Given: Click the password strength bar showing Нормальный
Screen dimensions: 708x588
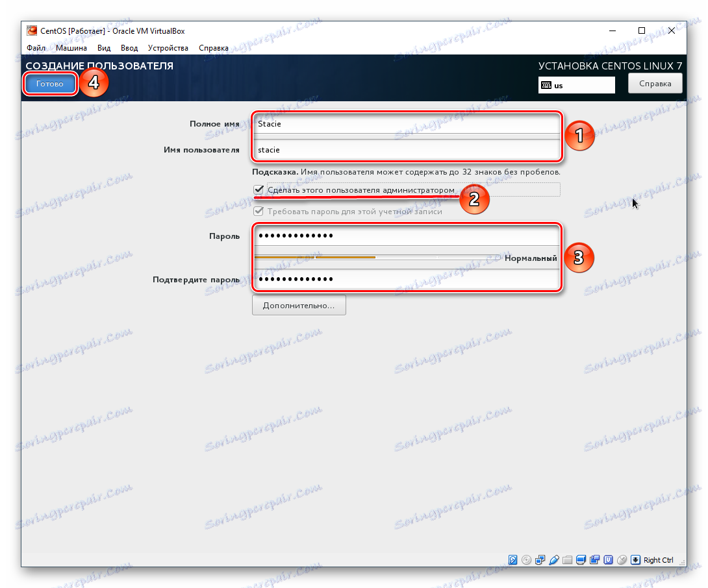Looking at the screenshot, I should 377,257.
